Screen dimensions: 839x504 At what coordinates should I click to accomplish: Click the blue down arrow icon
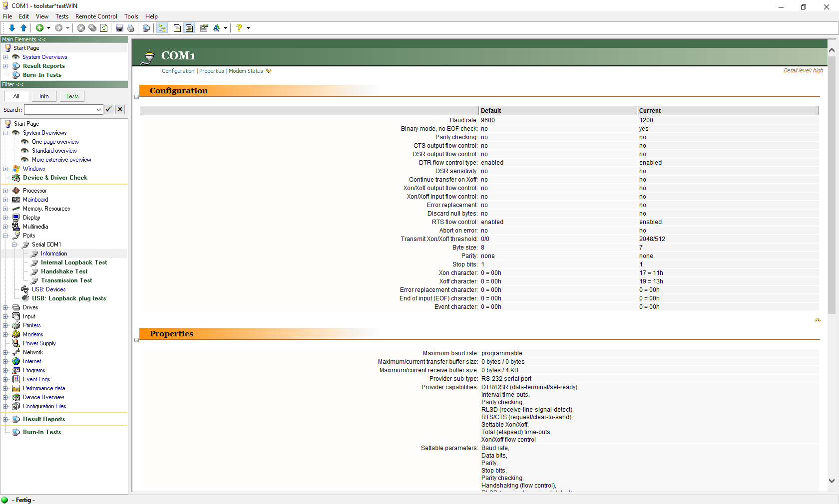point(12,28)
